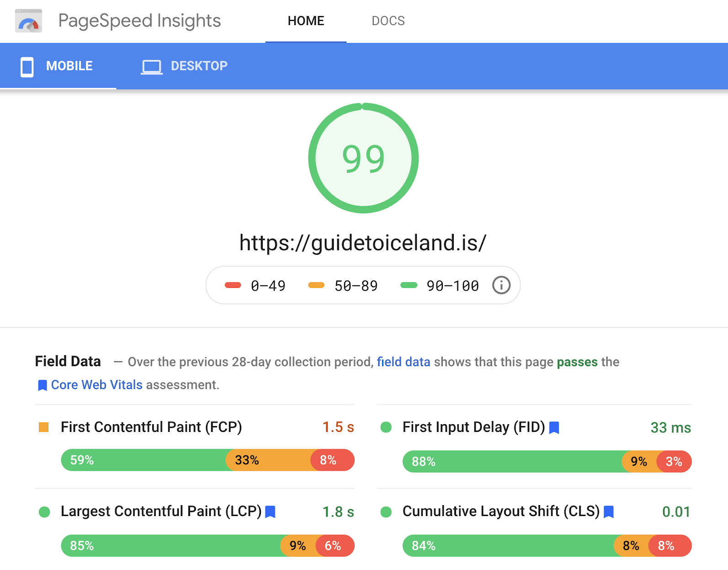Click the green dot beside Largest Contentful Paint
Screen dimensions: 728x570
click(x=44, y=512)
